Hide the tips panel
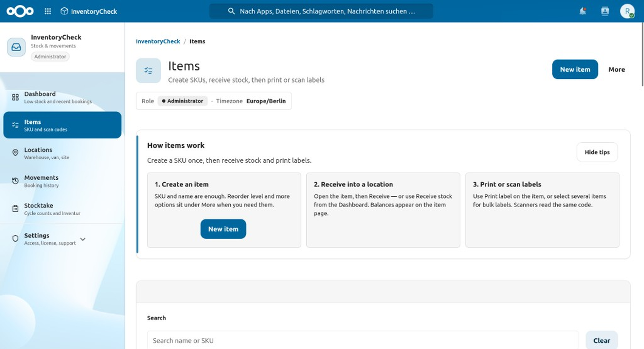This screenshot has height=349, width=644. pyautogui.click(x=597, y=152)
